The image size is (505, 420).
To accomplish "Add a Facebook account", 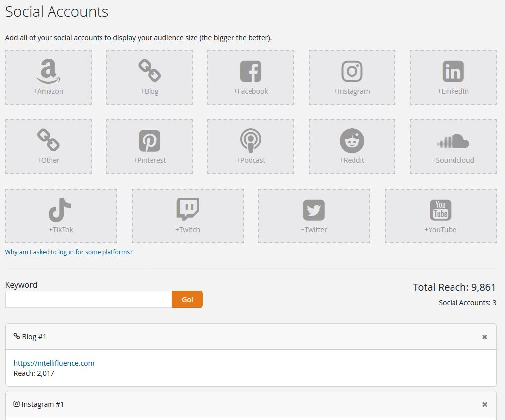I will click(251, 77).
